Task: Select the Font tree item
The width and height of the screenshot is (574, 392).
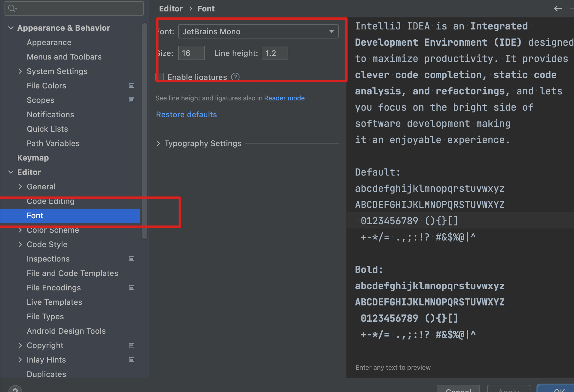Action: [x=70, y=216]
